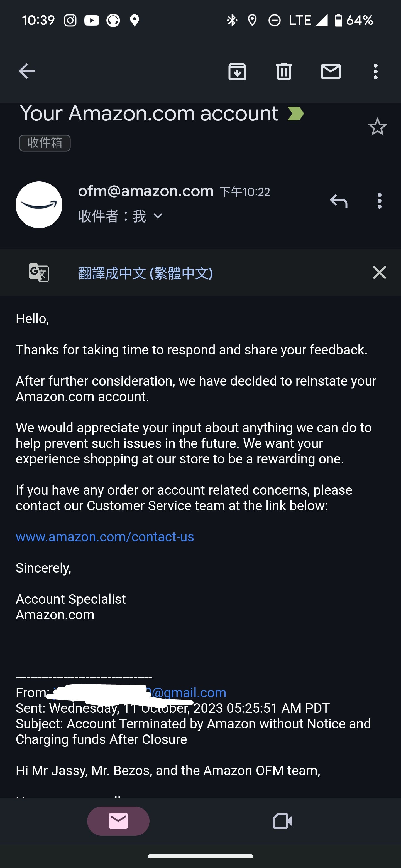Dismiss the translation banner

(x=379, y=272)
